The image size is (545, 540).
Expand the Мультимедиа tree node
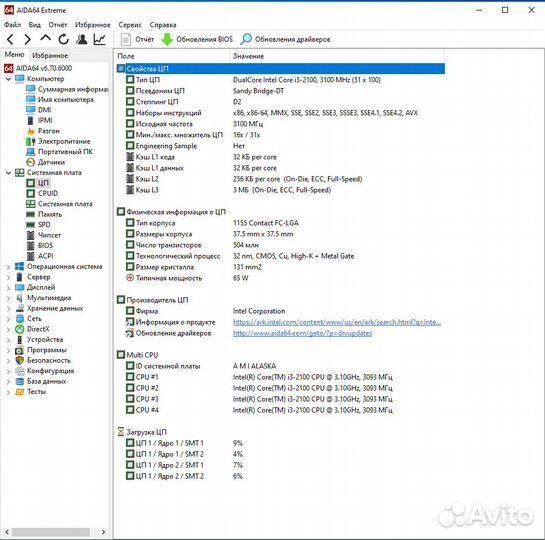pos(8,298)
